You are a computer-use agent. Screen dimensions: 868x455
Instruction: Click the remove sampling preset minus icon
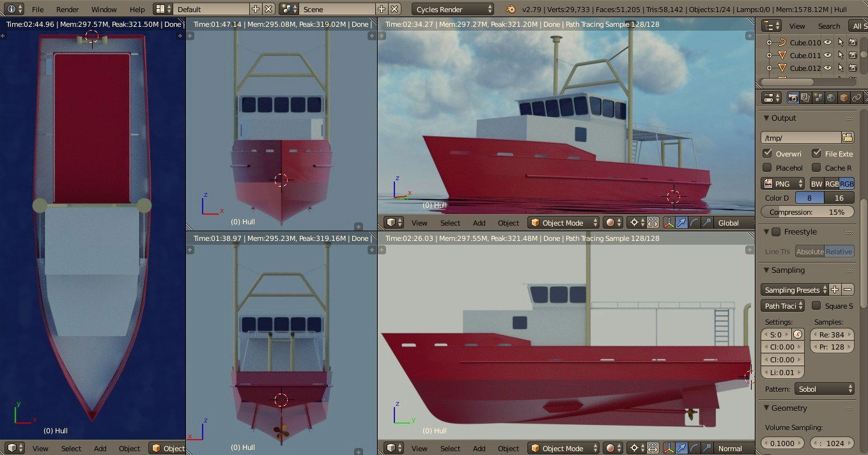pos(848,289)
